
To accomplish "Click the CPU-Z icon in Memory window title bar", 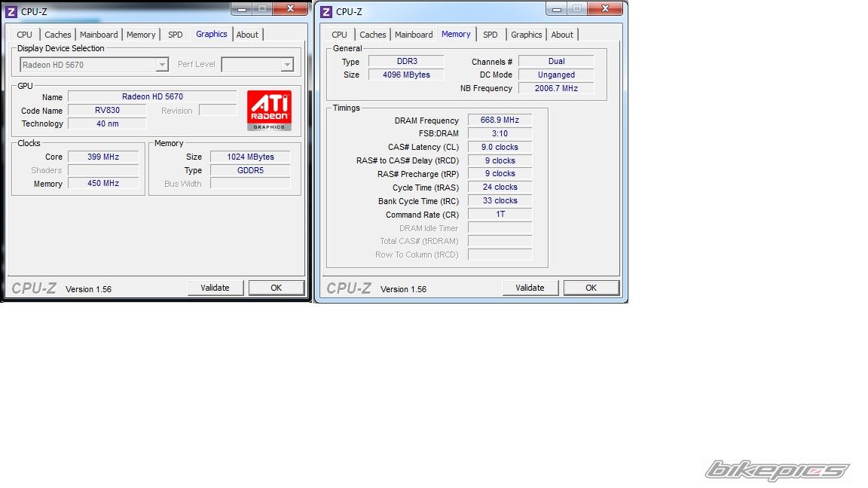I will point(326,11).
